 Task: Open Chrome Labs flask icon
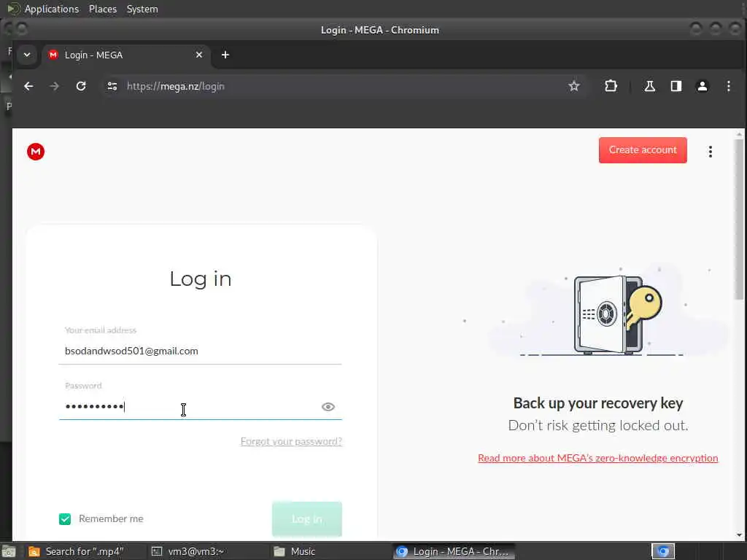click(x=650, y=86)
